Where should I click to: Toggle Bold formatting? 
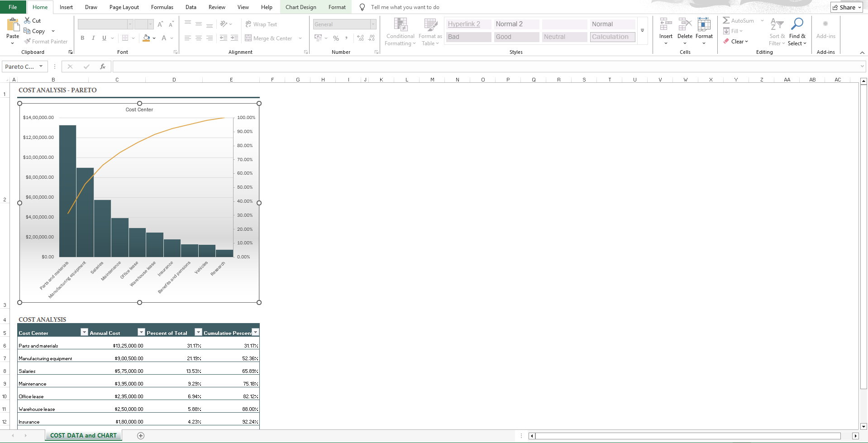coord(82,38)
